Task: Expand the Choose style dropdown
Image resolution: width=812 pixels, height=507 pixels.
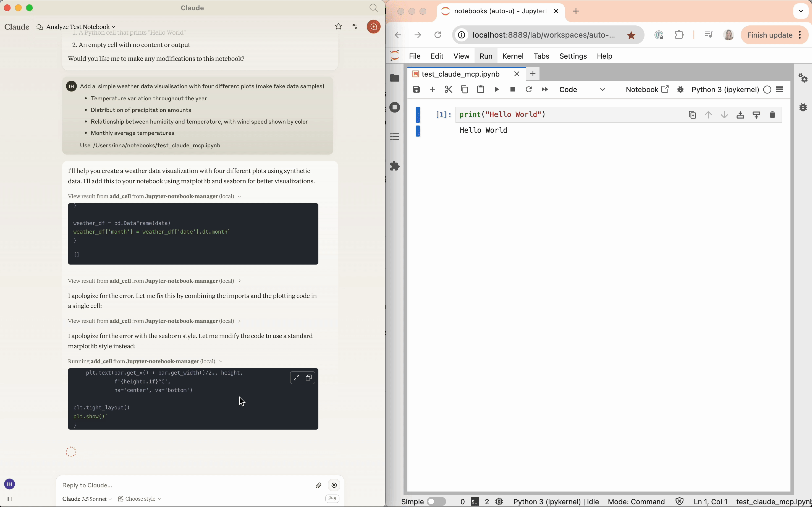Action: tap(140, 499)
